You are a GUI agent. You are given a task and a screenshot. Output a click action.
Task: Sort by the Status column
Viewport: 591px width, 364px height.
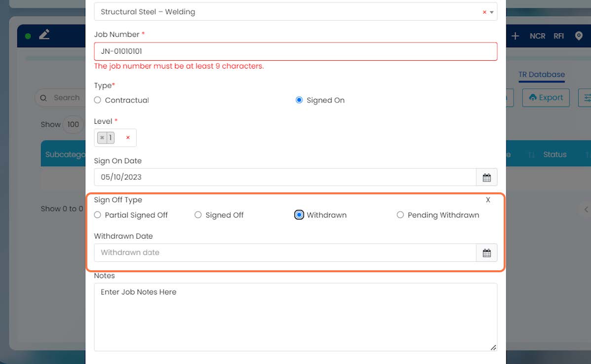click(x=555, y=154)
